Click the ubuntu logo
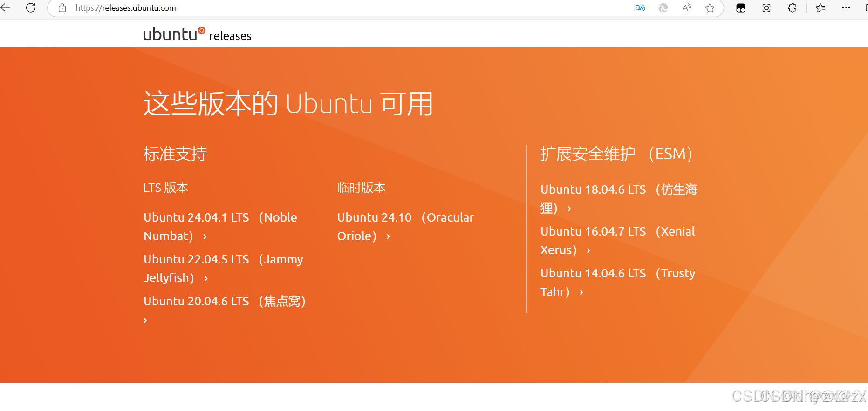 pyautogui.click(x=174, y=34)
